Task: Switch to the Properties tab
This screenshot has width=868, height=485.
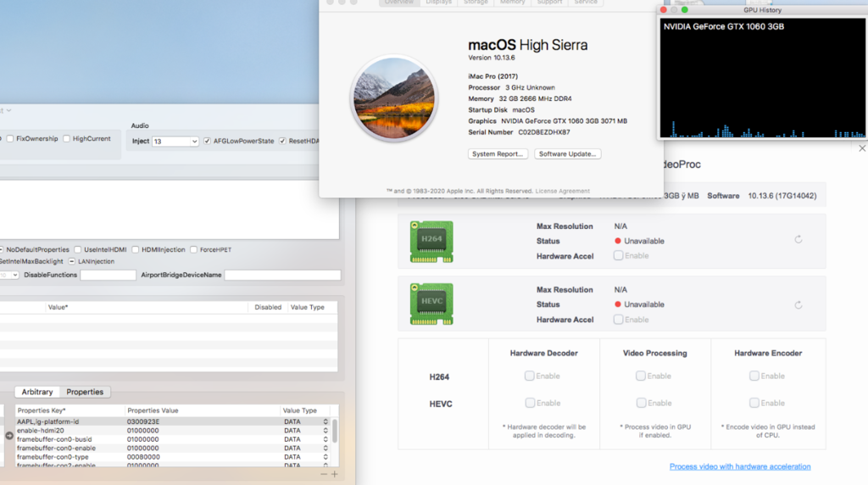Action: 85,392
